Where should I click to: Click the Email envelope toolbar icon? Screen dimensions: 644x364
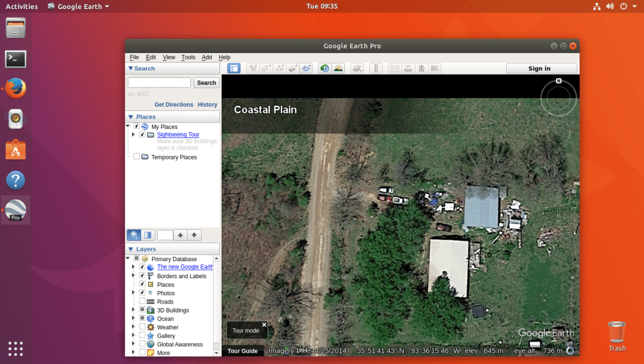point(395,68)
